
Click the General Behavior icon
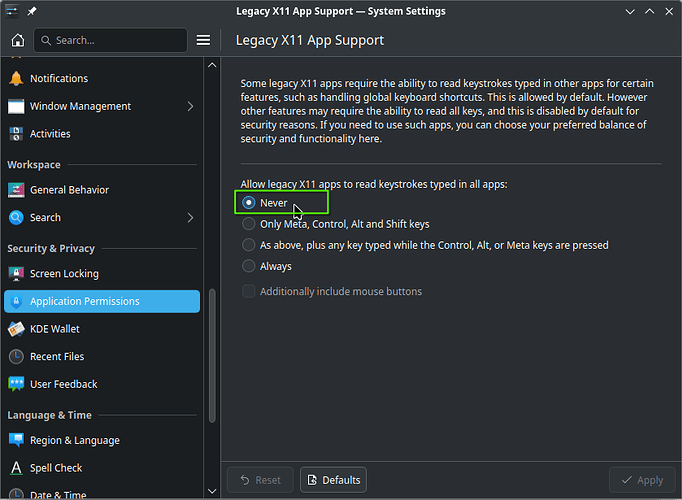16,190
